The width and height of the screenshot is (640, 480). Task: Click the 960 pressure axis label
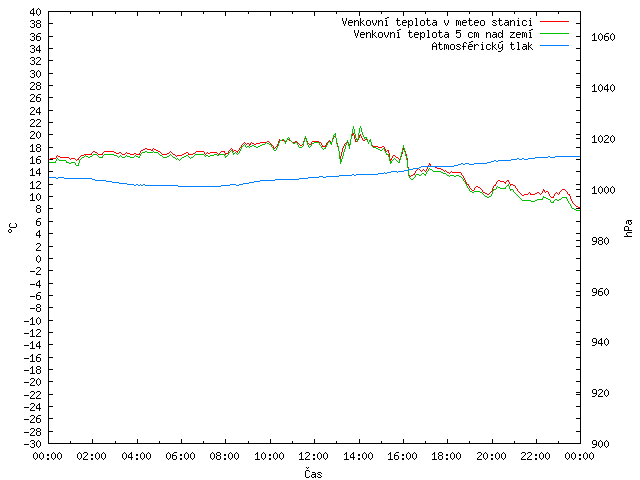click(600, 292)
